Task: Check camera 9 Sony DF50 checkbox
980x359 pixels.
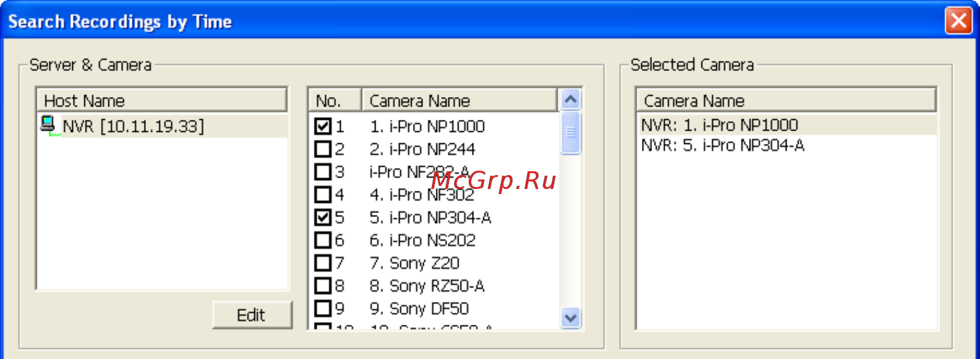Action: [323, 309]
